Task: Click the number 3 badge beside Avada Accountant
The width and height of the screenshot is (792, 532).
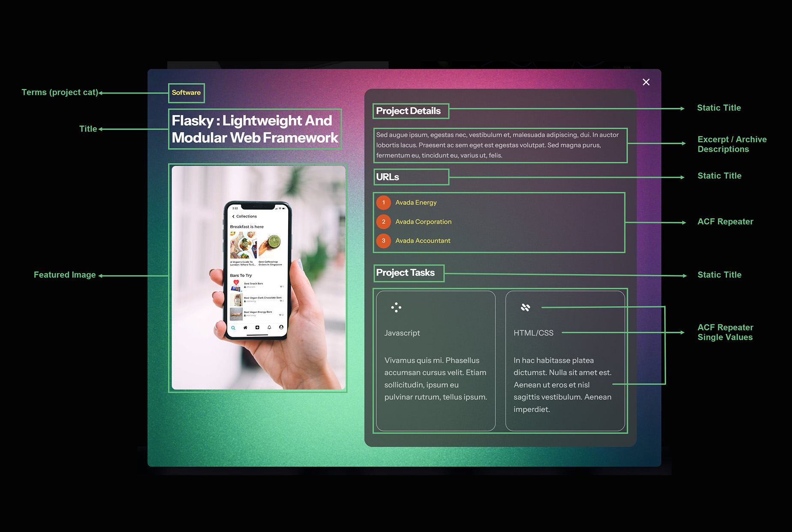Action: [384, 241]
